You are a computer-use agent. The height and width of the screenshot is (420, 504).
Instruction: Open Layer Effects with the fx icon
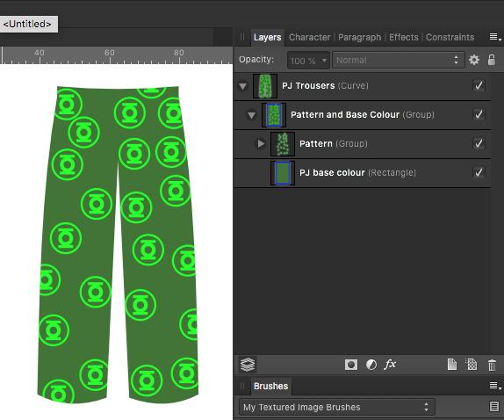point(390,365)
